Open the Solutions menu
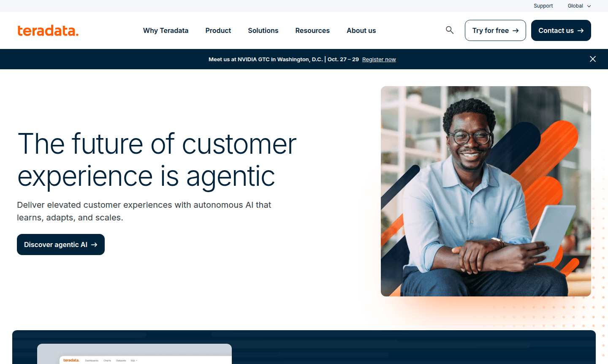This screenshot has height=364, width=608. (x=263, y=30)
